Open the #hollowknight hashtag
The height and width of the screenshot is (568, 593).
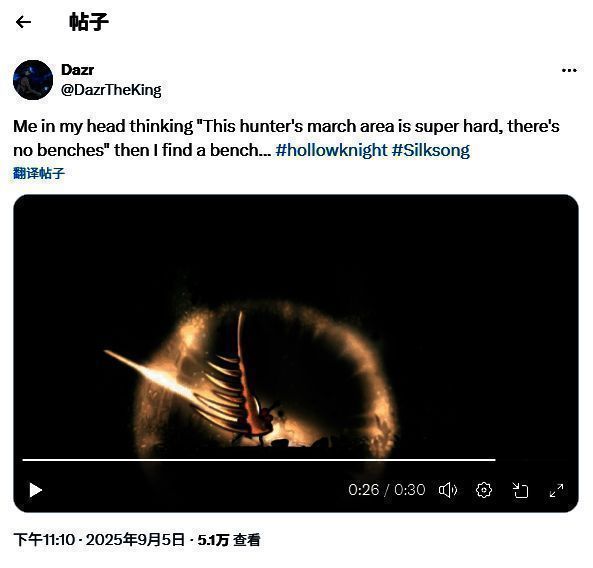(331, 150)
